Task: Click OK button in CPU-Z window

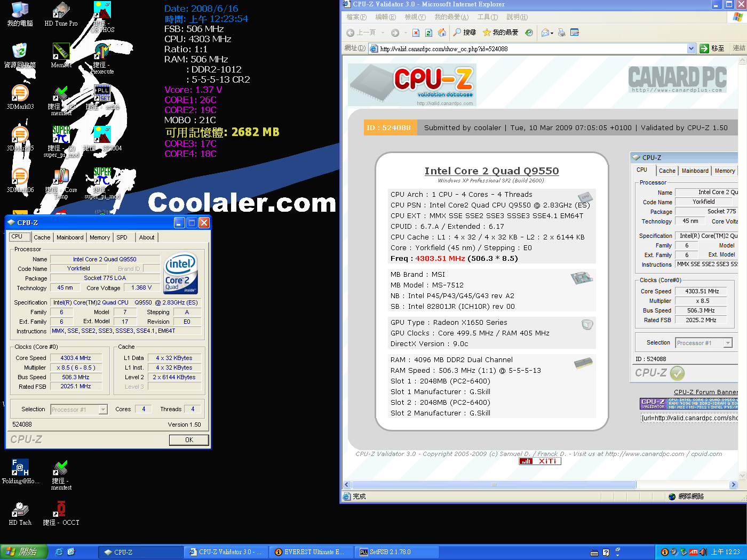Action: 189,440
